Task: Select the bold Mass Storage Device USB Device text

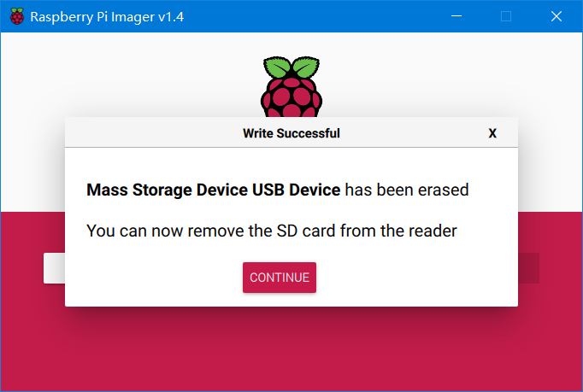Action: point(213,190)
